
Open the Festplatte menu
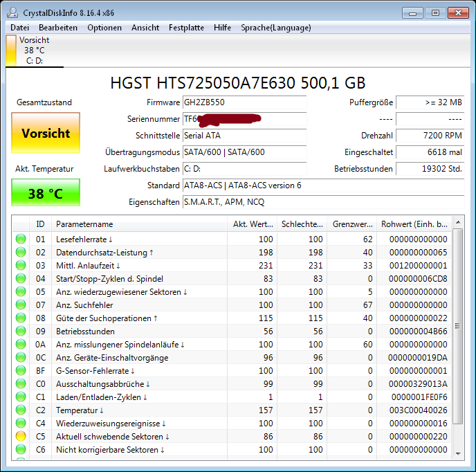click(186, 28)
